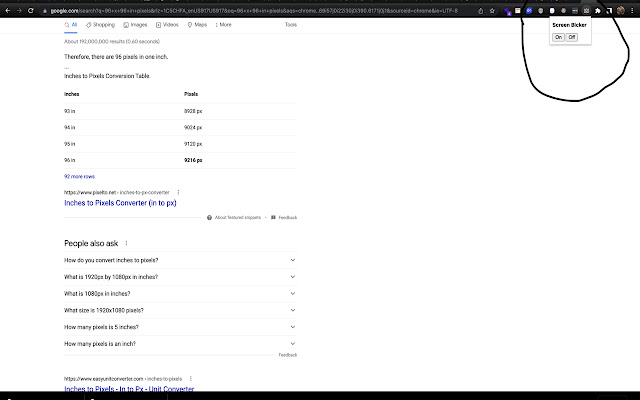Reload the Google search page
Screen dimensions: 640x400
pos(31,11)
